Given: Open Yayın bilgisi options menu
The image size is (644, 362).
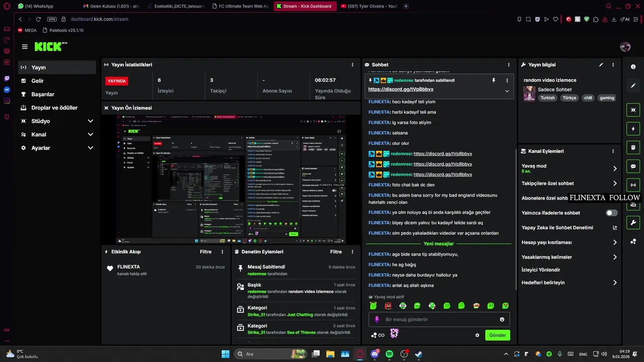Looking at the screenshot, I should pos(613,65).
